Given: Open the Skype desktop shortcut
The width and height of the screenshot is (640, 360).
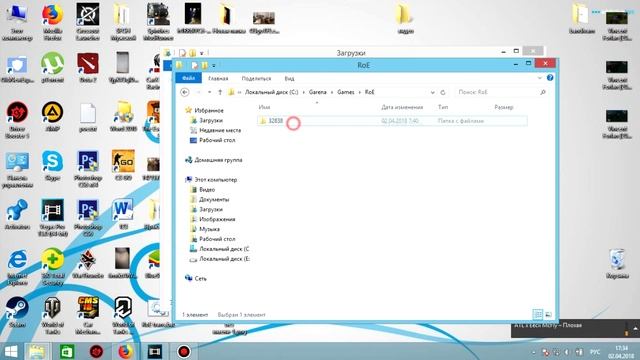Looking at the screenshot, I should [x=52, y=166].
